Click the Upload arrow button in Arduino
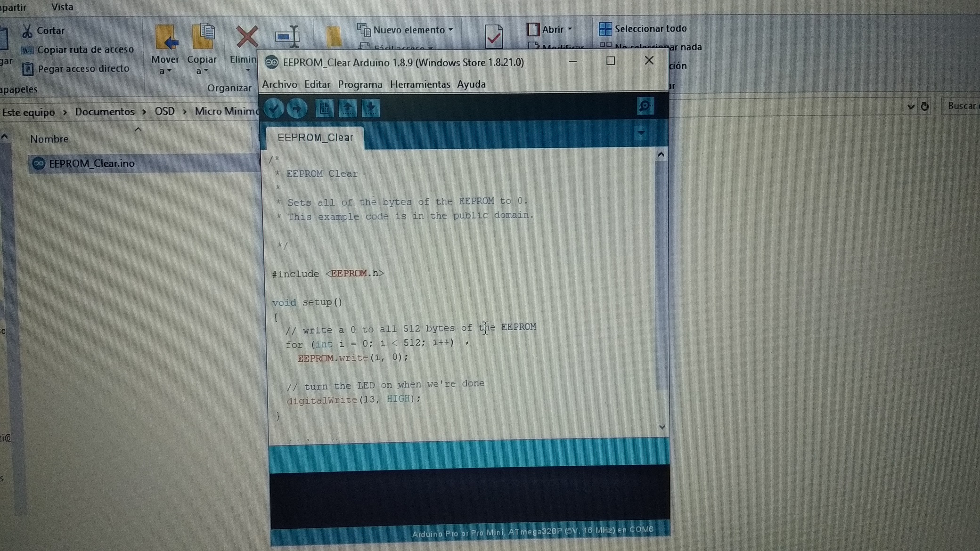Screen dimensions: 980x551 click(297, 108)
